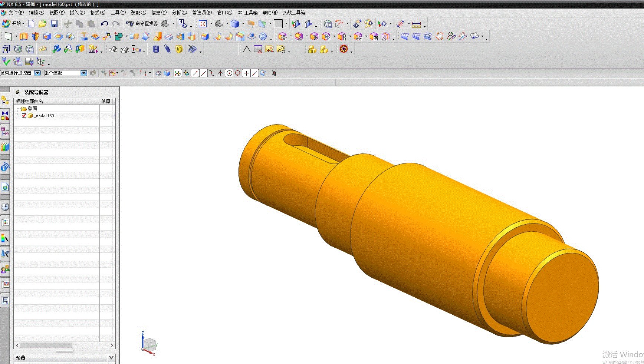This screenshot has width=644, height=364.
Task: Uncheck the _model160 component checkbox
Action: tap(24, 116)
